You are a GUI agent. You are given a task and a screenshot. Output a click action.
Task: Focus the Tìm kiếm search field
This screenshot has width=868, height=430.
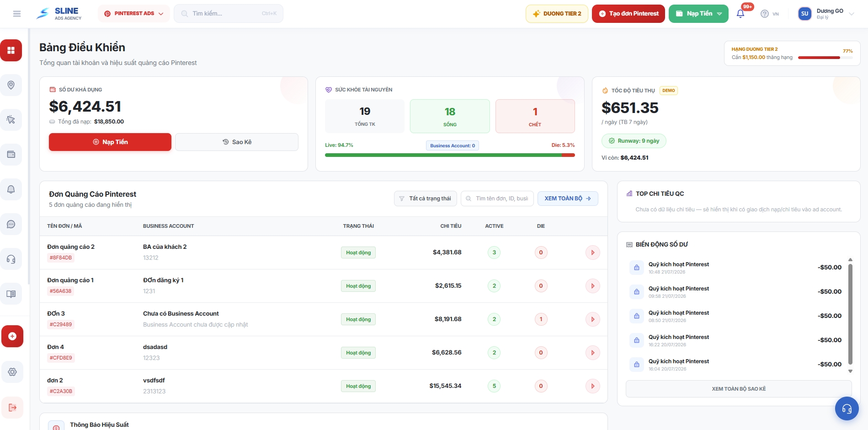(x=229, y=14)
